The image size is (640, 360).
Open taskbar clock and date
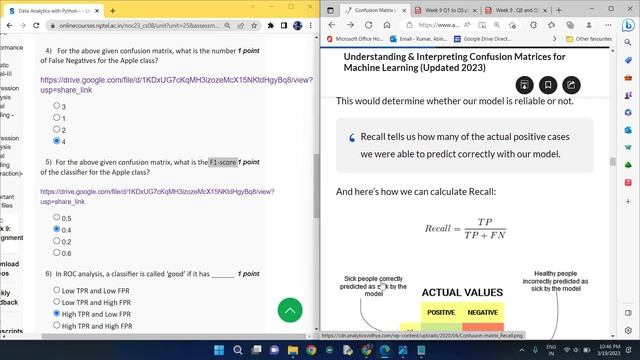(609, 350)
